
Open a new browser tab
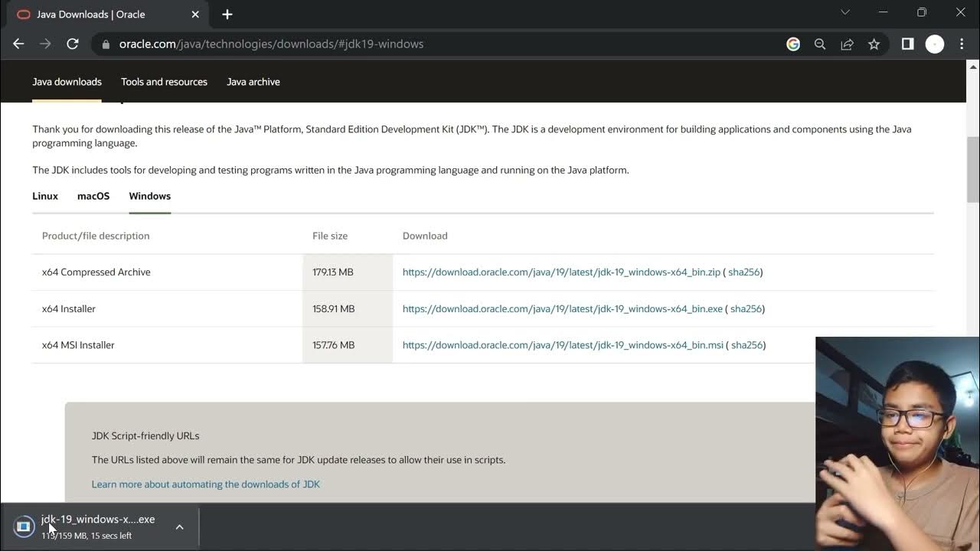[227, 15]
